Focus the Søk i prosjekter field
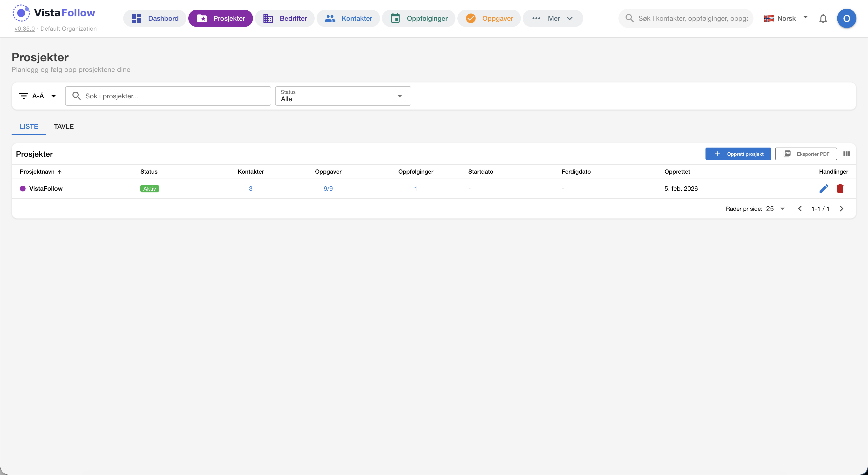 tap(175, 96)
